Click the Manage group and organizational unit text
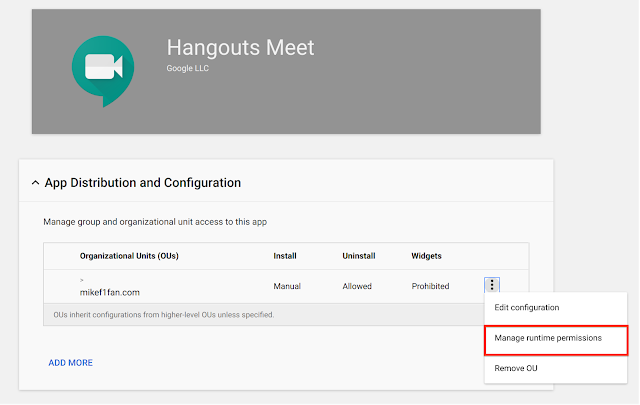Viewport: 640px width, 405px height. (x=155, y=222)
